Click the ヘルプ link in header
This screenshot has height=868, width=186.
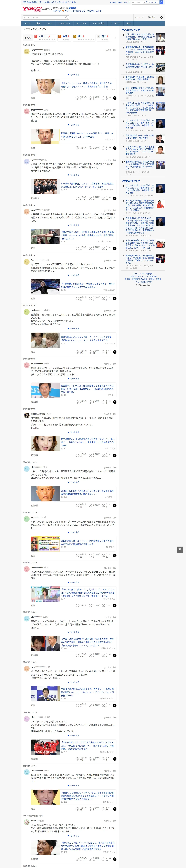coord(127,2)
